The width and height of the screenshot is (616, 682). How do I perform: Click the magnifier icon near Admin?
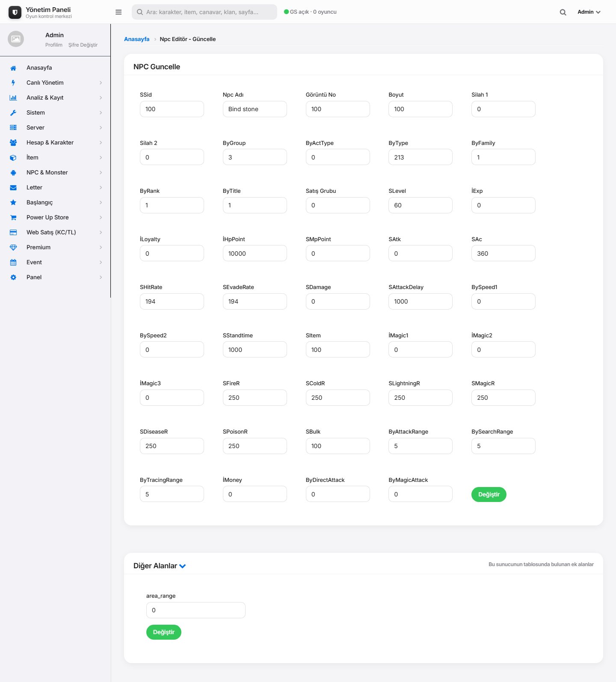[x=563, y=12]
